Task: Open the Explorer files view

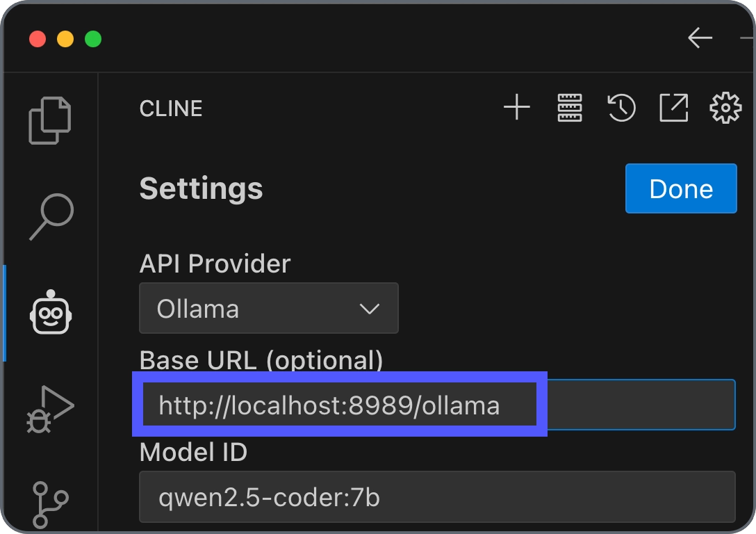Action: 49,120
